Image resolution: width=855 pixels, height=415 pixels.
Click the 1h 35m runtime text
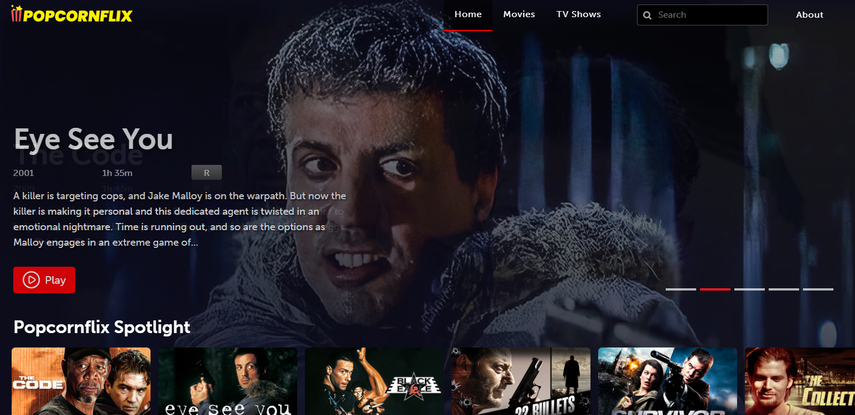117,173
